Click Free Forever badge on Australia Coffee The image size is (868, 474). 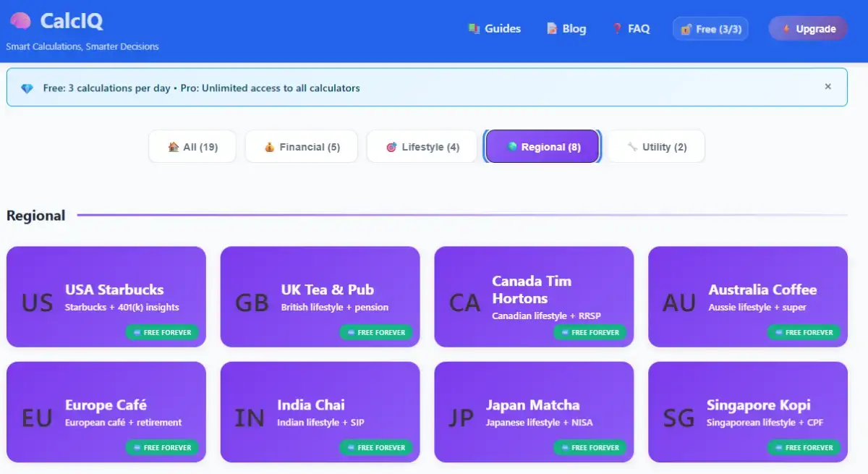[804, 332]
